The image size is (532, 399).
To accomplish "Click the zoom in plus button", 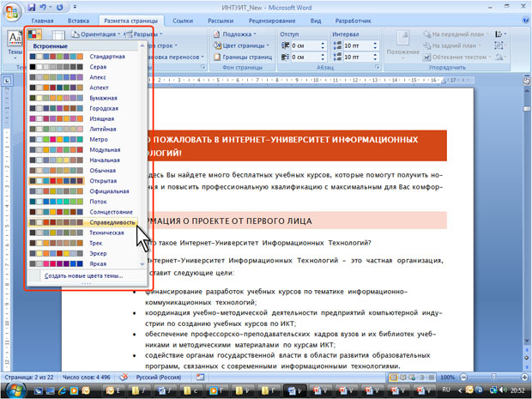I will coord(525,377).
